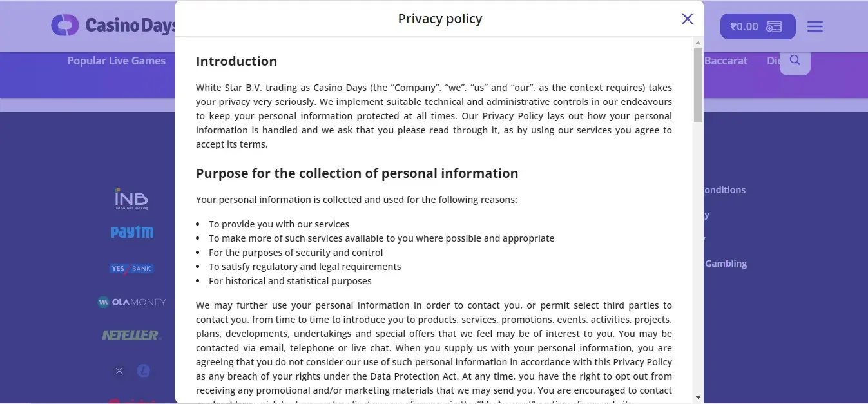Click the Ripple XRP coin icon
This screenshot has height=404, width=868.
(x=119, y=370)
